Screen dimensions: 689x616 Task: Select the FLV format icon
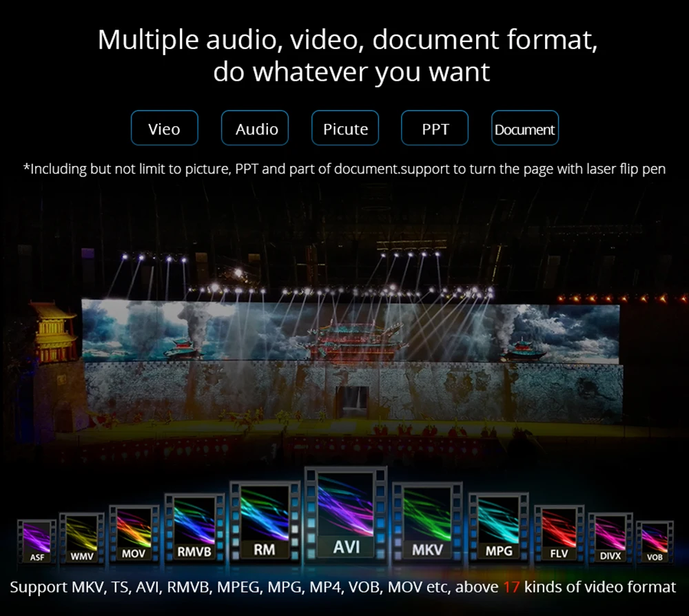pyautogui.click(x=559, y=533)
